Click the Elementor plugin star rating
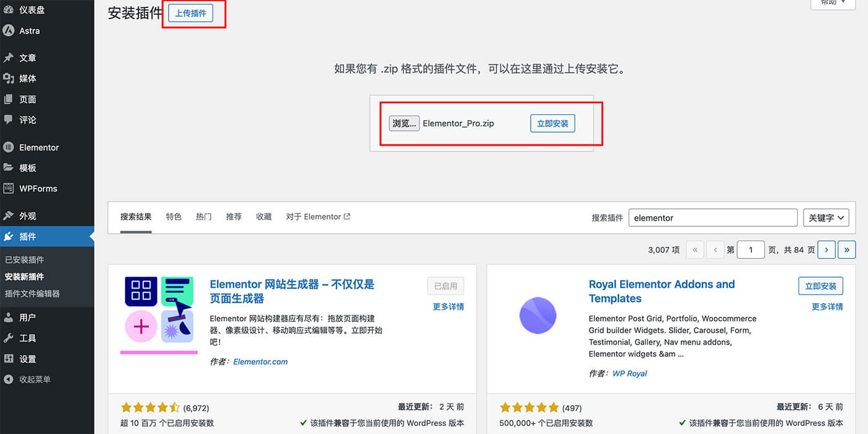 coord(150,408)
